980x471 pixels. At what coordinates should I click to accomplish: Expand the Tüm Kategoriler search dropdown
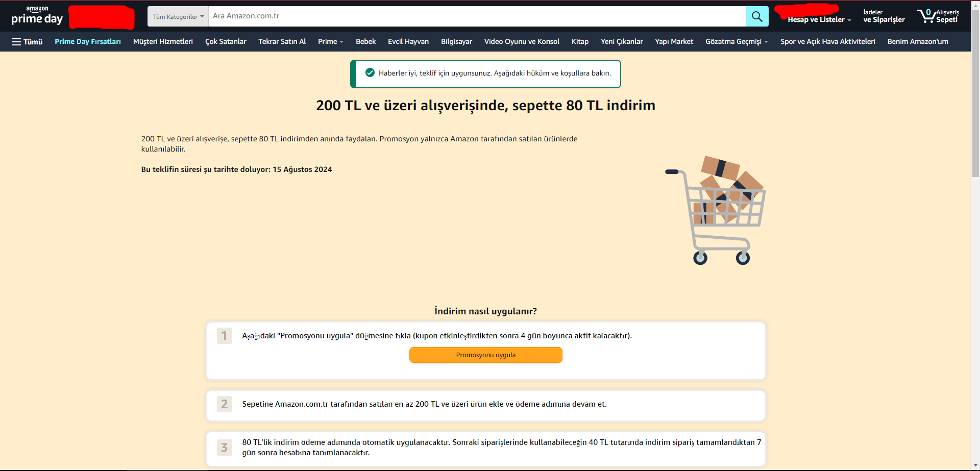tap(178, 16)
